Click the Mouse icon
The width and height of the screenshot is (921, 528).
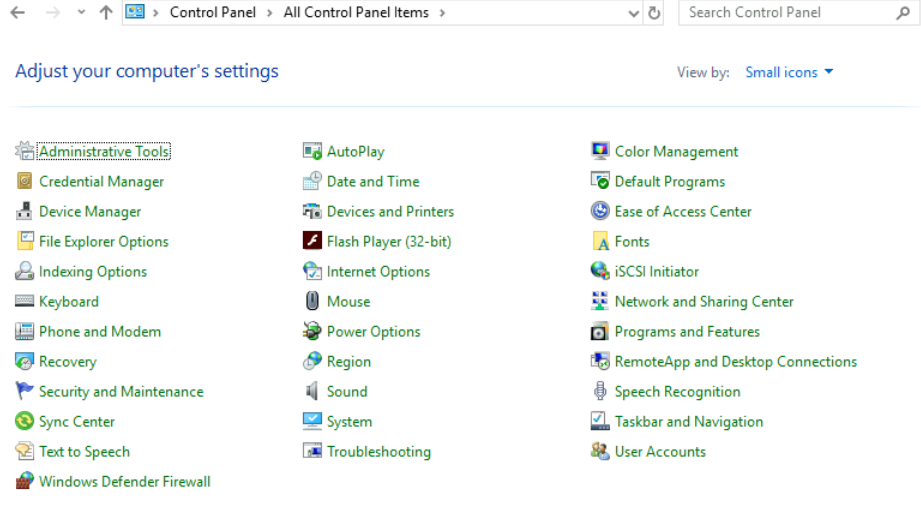pos(311,302)
